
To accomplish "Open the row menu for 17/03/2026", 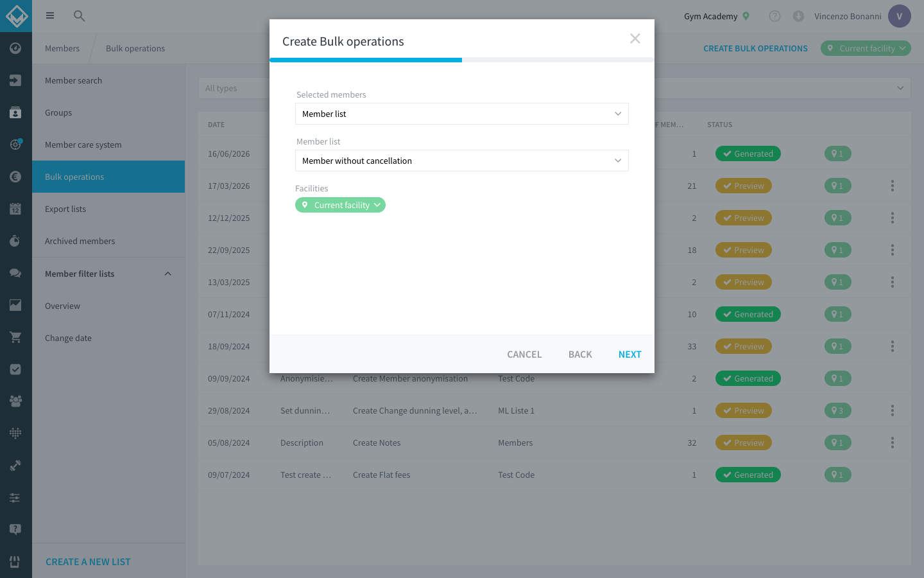I will [x=892, y=186].
